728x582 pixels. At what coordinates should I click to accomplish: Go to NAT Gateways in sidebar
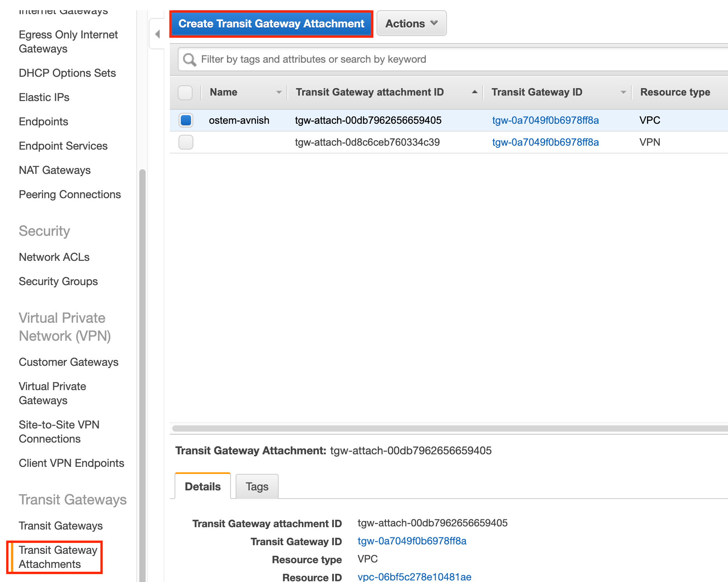tap(55, 170)
